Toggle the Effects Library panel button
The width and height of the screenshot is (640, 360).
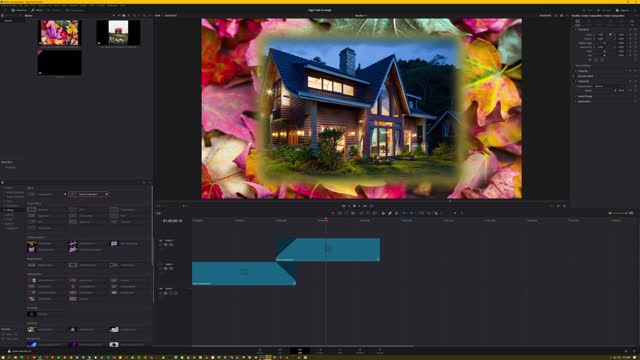37,10
